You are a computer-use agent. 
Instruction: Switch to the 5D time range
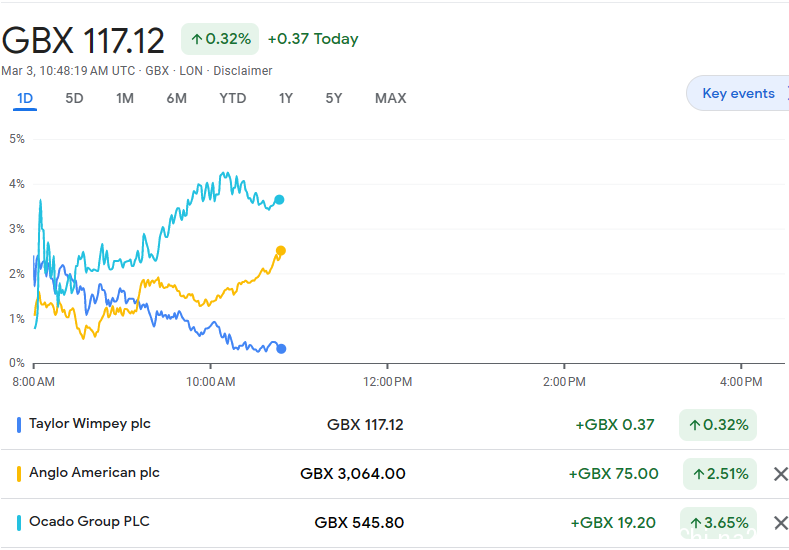coord(74,98)
